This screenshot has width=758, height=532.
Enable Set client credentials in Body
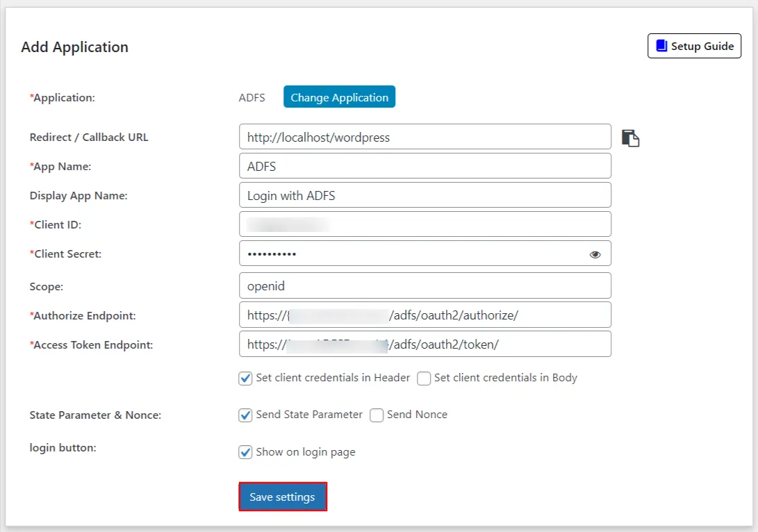[x=424, y=378]
